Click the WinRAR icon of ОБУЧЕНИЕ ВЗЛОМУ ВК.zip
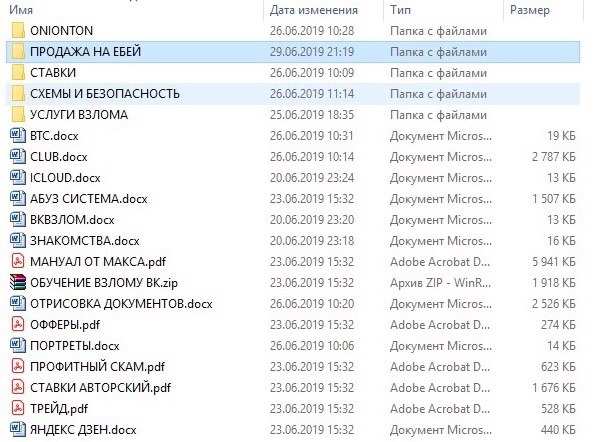Screen dimensions: 602x442 point(18,282)
